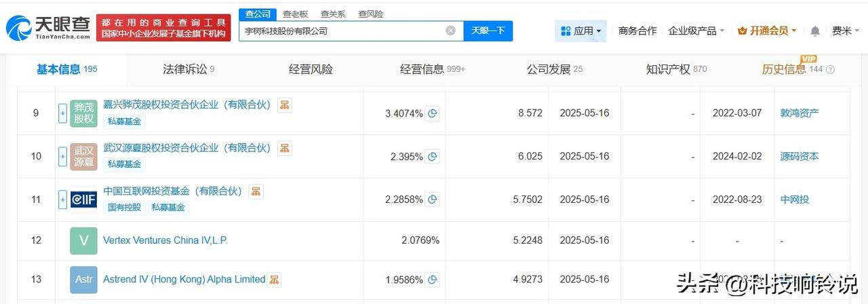
Task: Click the CIIF company logo
Action: [83, 199]
